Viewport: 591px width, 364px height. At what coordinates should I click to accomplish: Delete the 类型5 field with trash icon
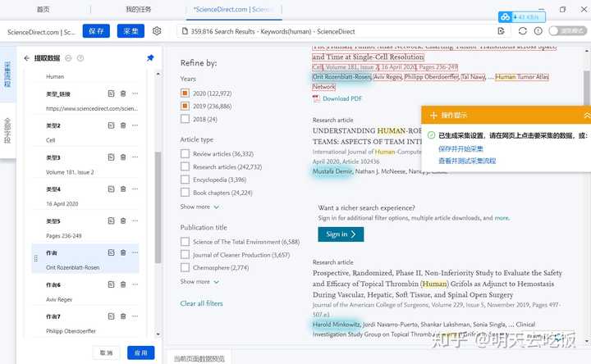tap(123, 221)
